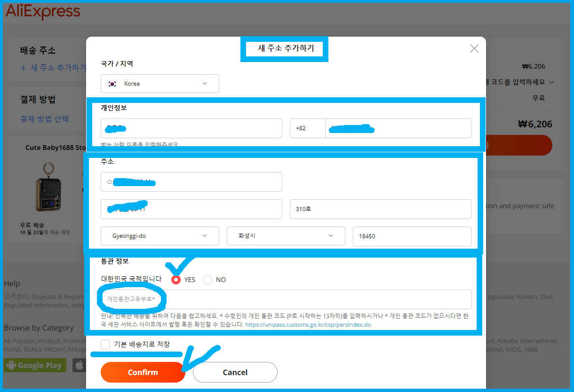This screenshot has height=392, width=574.
Task: Click the Google Play download badge
Action: point(34,365)
